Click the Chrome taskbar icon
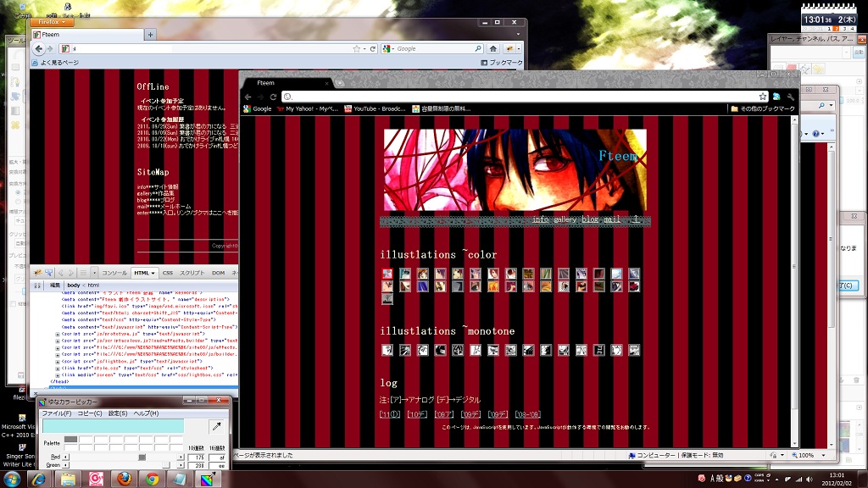This screenshot has width=868, height=488. pos(153,480)
